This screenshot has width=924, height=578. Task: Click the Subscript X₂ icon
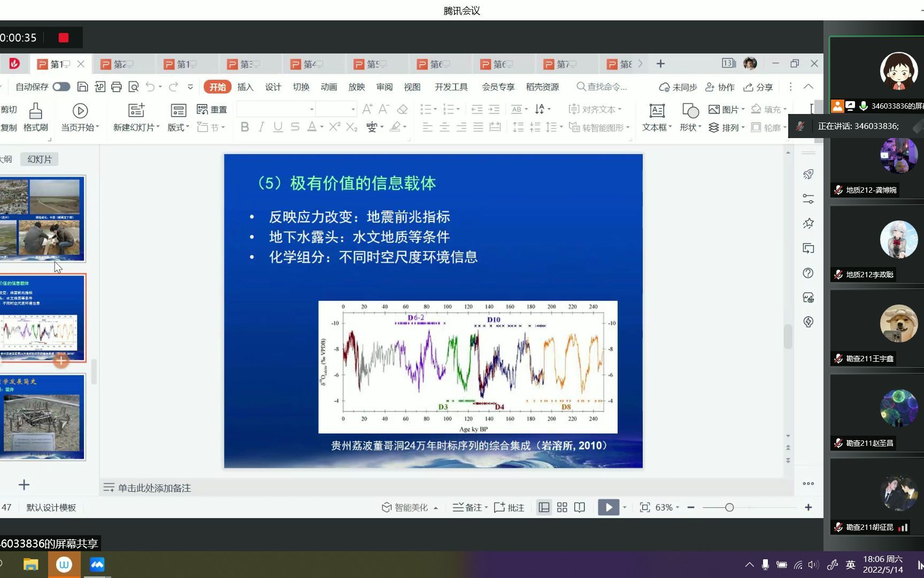[x=351, y=127]
